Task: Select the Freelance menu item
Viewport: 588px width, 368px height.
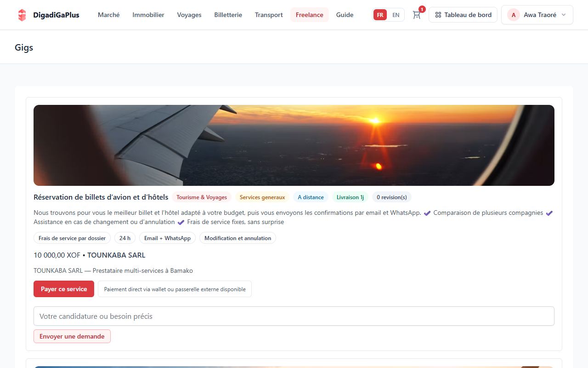Action: (310, 15)
